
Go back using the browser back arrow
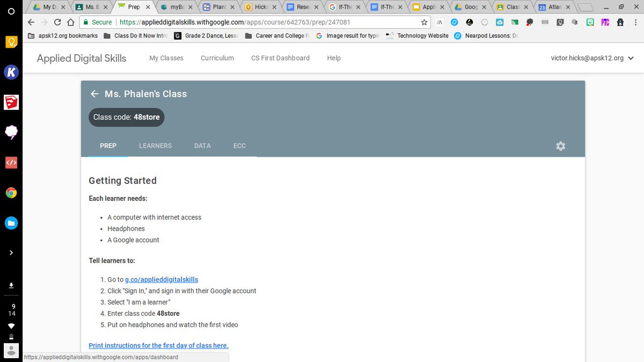31,23
